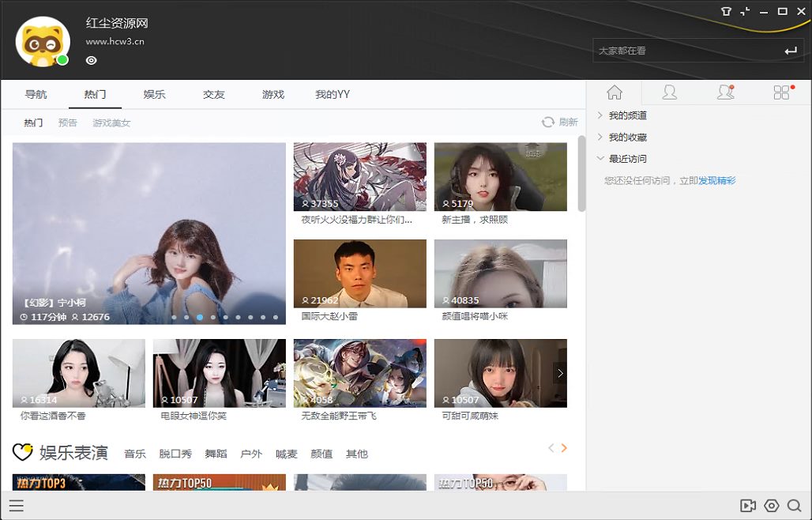The image size is (812, 520).
Task: Open contacts icon with red notification dot
Action: pyautogui.click(x=725, y=92)
